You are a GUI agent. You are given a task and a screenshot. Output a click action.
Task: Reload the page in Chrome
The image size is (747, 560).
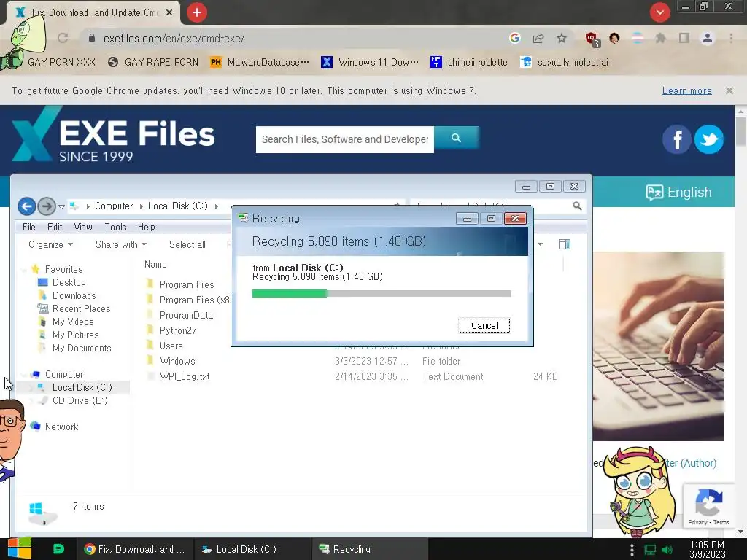point(63,38)
